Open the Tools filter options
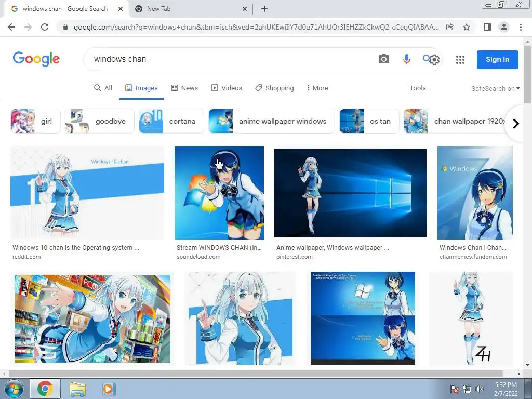The width and height of the screenshot is (532, 399). [418, 88]
